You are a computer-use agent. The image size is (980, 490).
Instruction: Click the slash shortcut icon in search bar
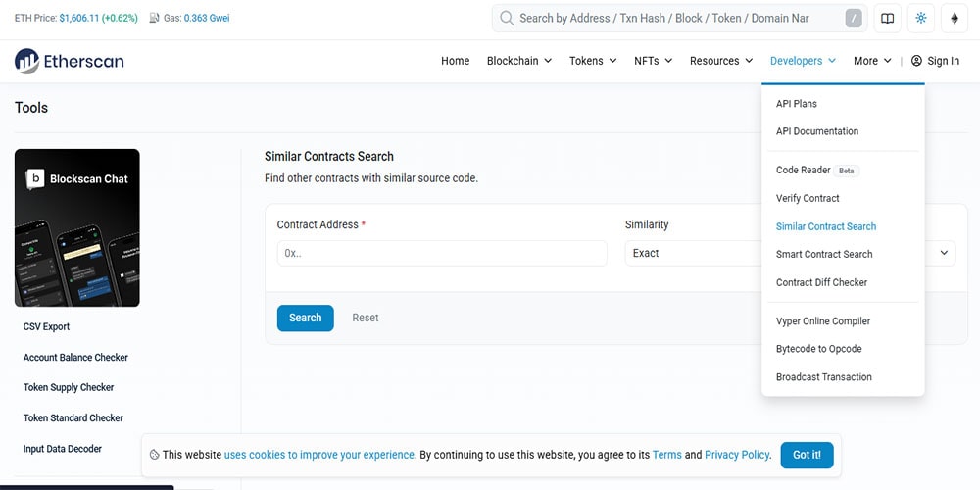click(854, 18)
